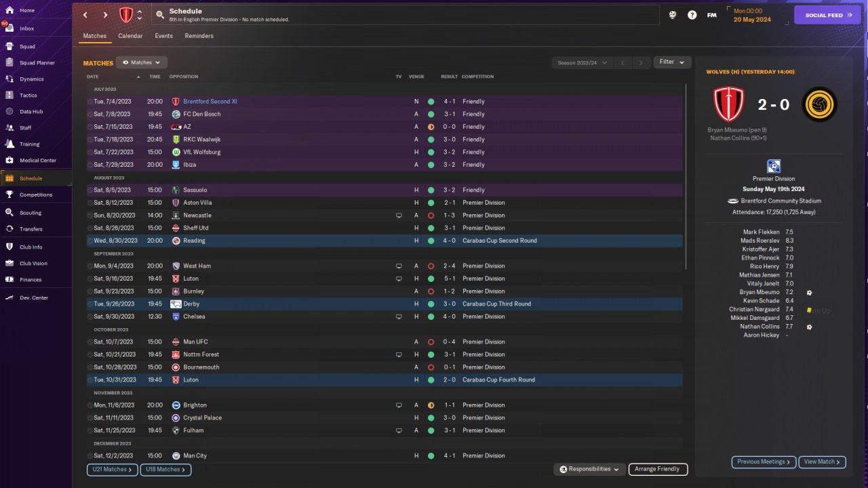The width and height of the screenshot is (868, 488).
Task: Click the schedule search bar
Action: 406,15
